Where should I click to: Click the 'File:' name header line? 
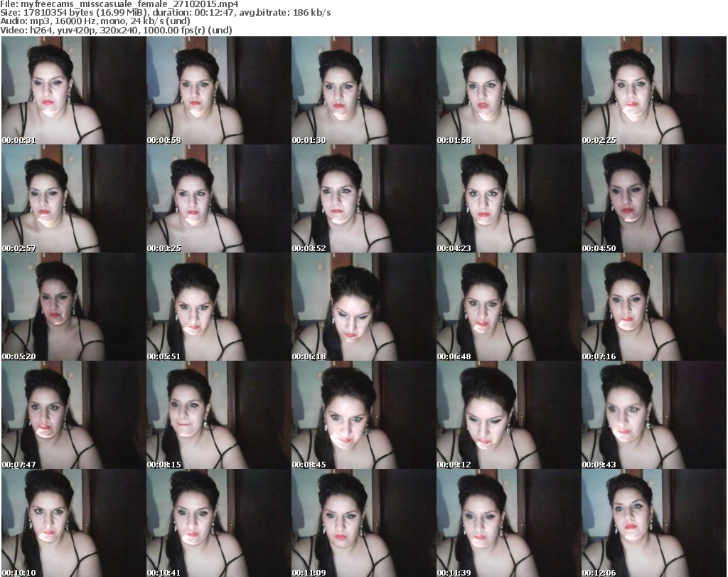coord(119,4)
